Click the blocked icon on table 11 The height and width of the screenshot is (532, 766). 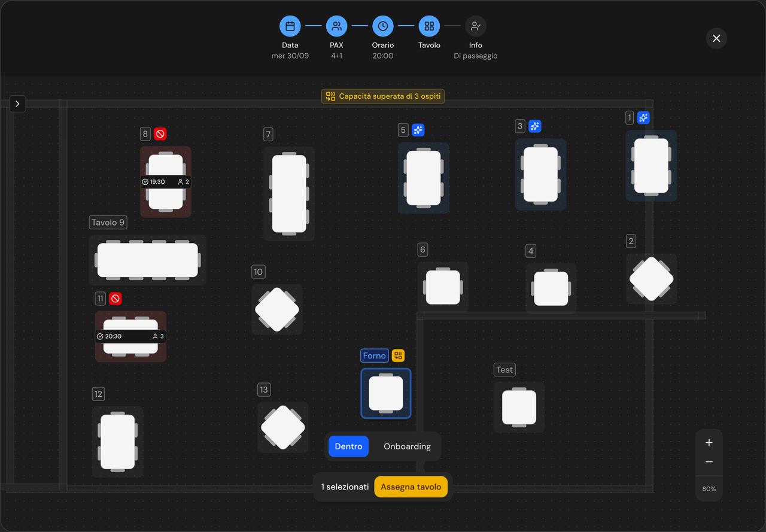click(115, 298)
